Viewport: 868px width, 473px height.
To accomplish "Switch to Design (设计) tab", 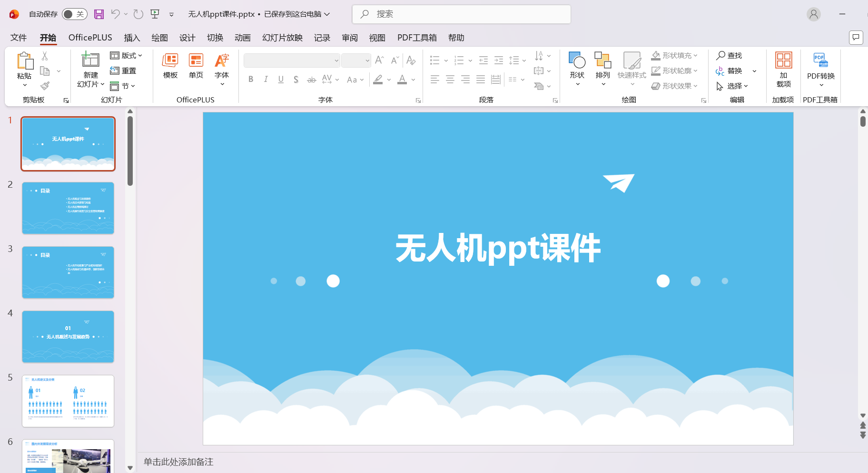I will pyautogui.click(x=187, y=38).
